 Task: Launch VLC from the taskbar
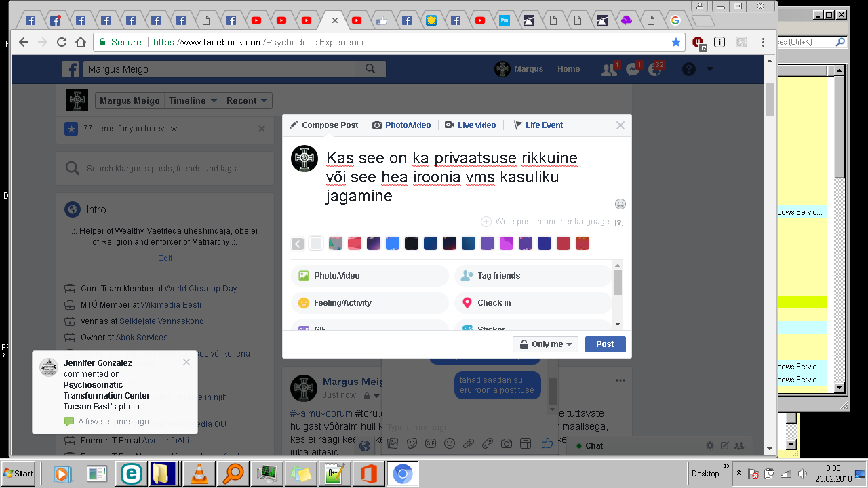coord(199,474)
